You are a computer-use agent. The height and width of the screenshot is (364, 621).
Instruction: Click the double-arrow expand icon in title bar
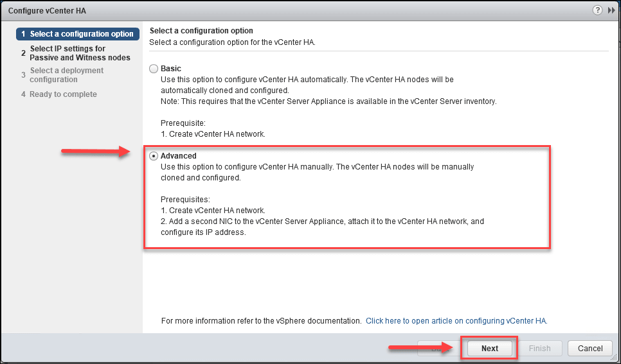[x=611, y=10]
